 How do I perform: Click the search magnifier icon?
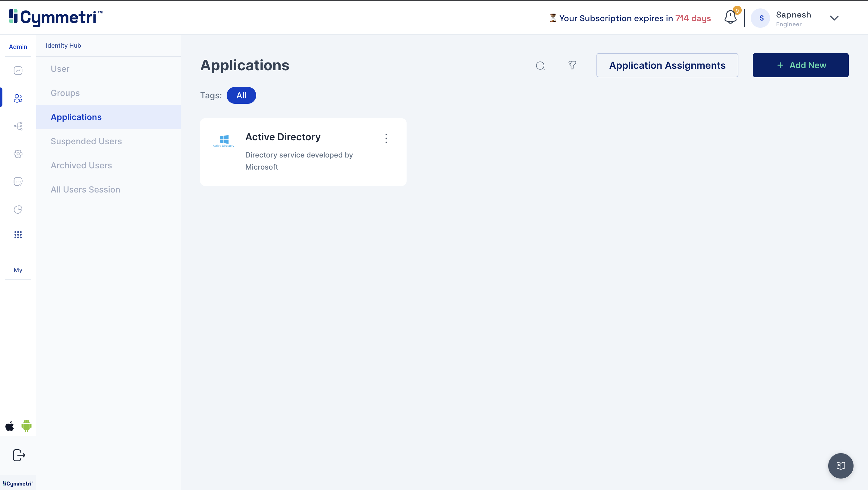click(x=540, y=65)
